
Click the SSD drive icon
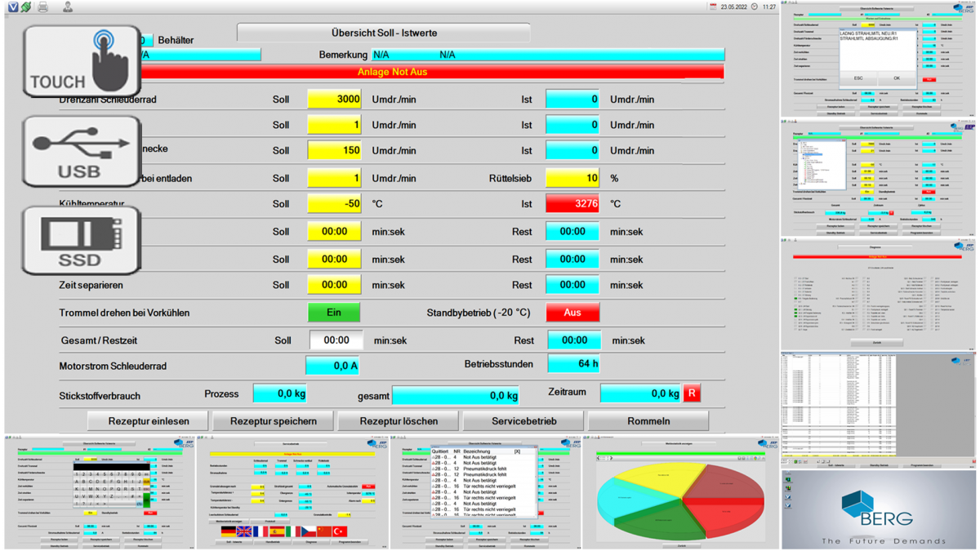82,239
